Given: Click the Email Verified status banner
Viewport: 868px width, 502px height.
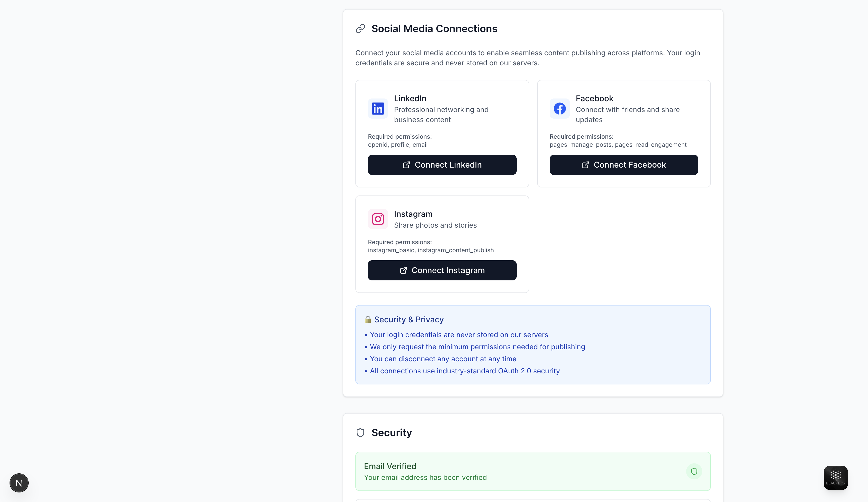Looking at the screenshot, I should pos(532,471).
